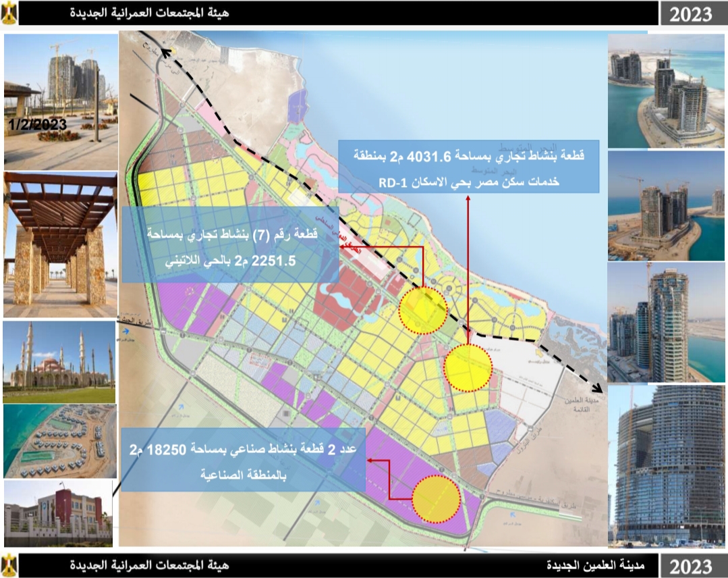Click the Egyptian eagle emblem in the top header
The height and width of the screenshot is (578, 728).
coord(10,14)
